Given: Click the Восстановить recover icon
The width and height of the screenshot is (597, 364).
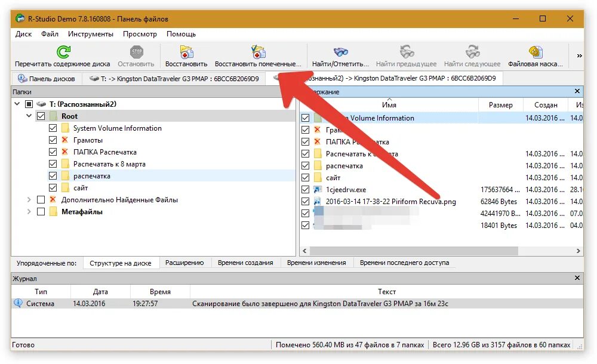Looking at the screenshot, I should coord(186,52).
